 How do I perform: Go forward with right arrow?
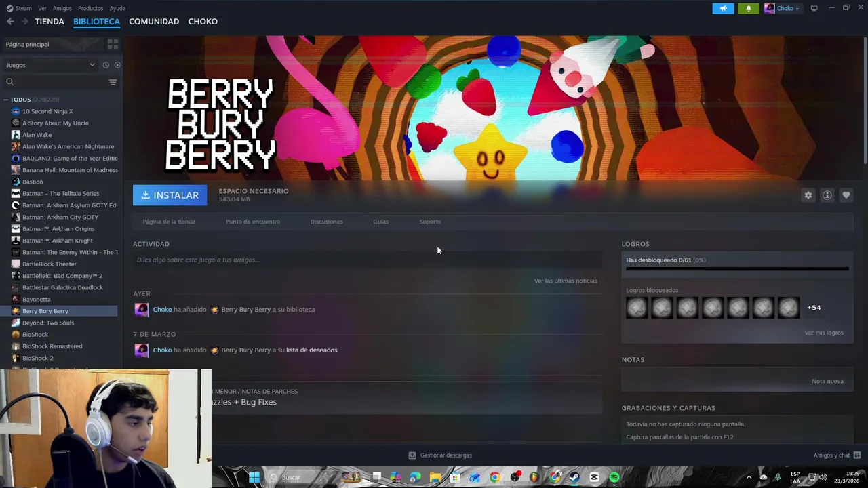pos(24,22)
